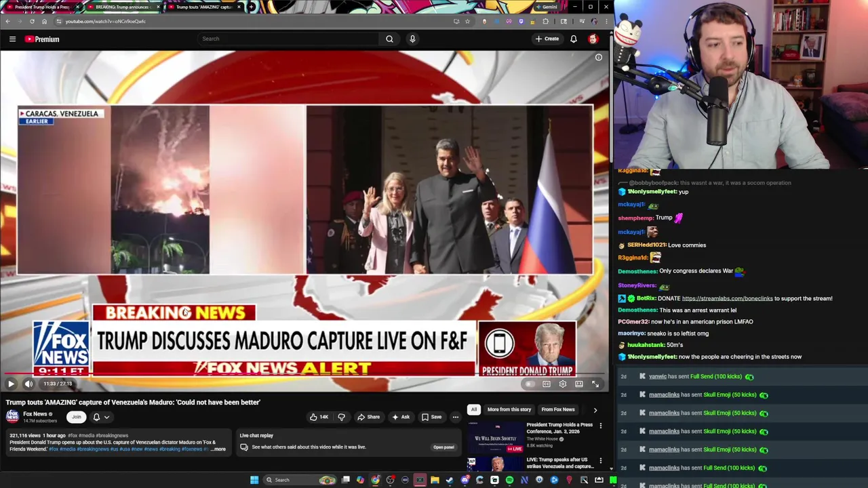Expand video description with ...more

[218, 449]
